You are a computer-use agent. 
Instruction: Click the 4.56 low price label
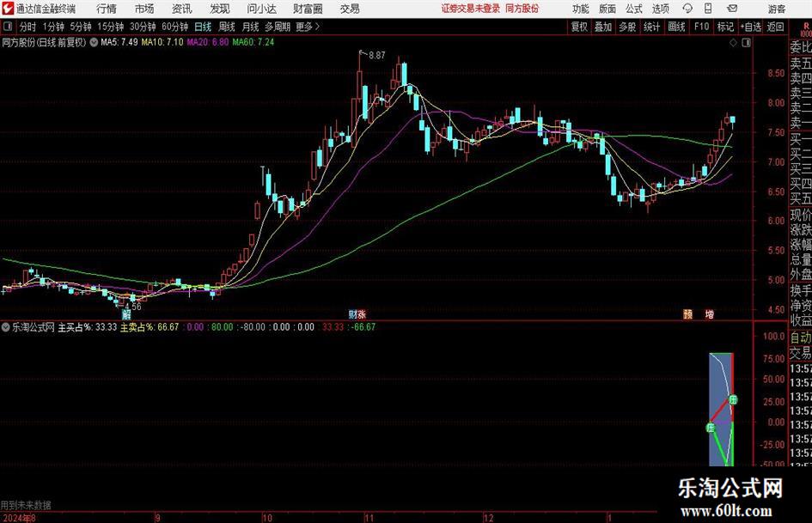(x=133, y=307)
